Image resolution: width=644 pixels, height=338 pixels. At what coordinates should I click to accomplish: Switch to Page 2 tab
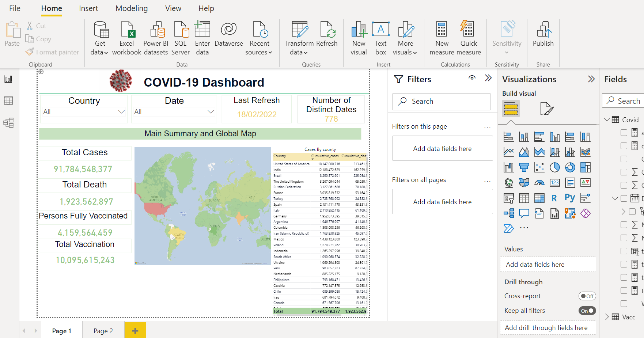click(x=103, y=331)
